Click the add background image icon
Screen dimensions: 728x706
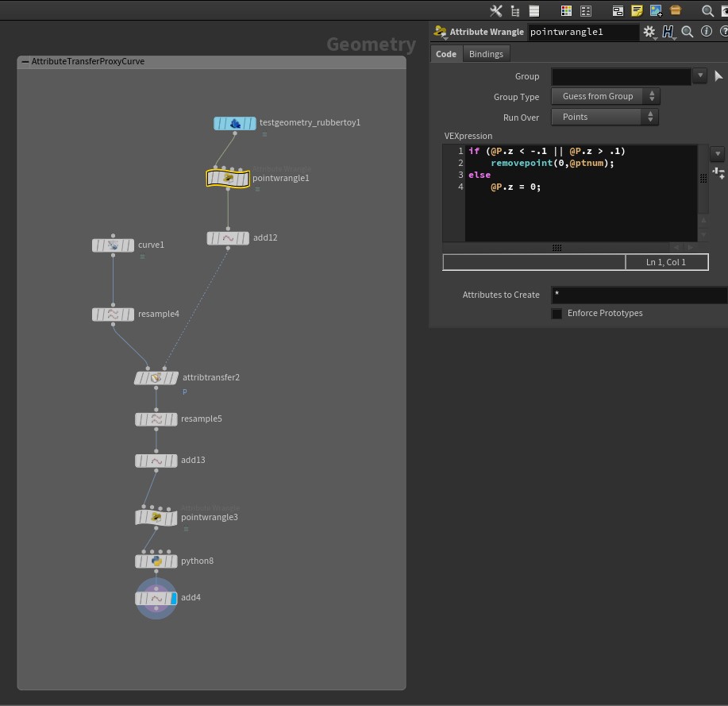(x=656, y=11)
